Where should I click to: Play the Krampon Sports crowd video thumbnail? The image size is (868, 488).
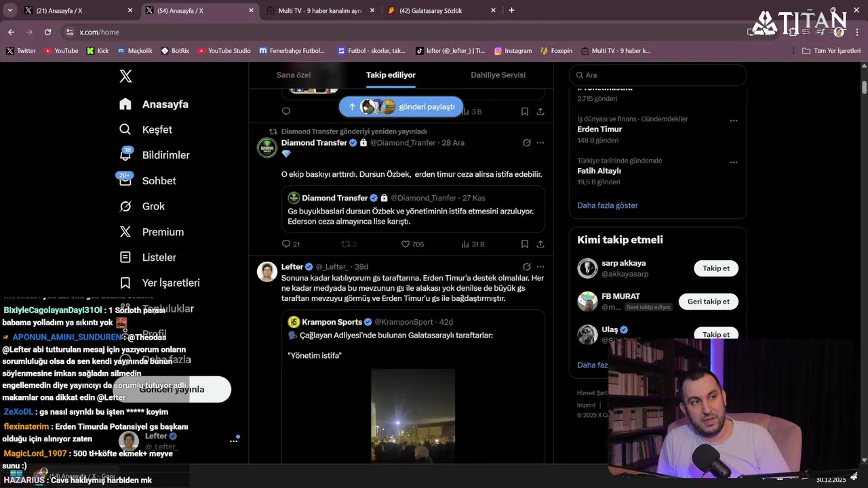pos(413,415)
